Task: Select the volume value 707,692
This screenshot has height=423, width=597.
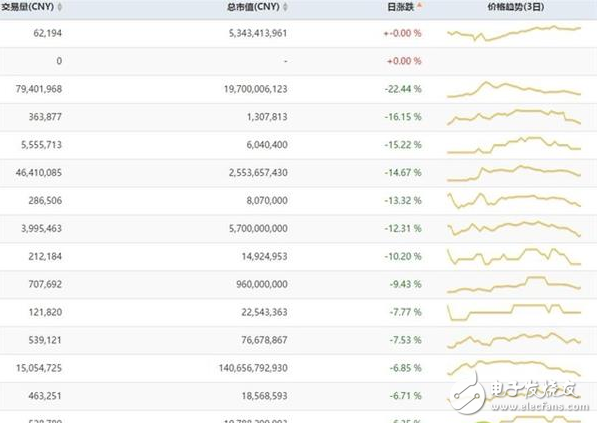Action: click(45, 284)
